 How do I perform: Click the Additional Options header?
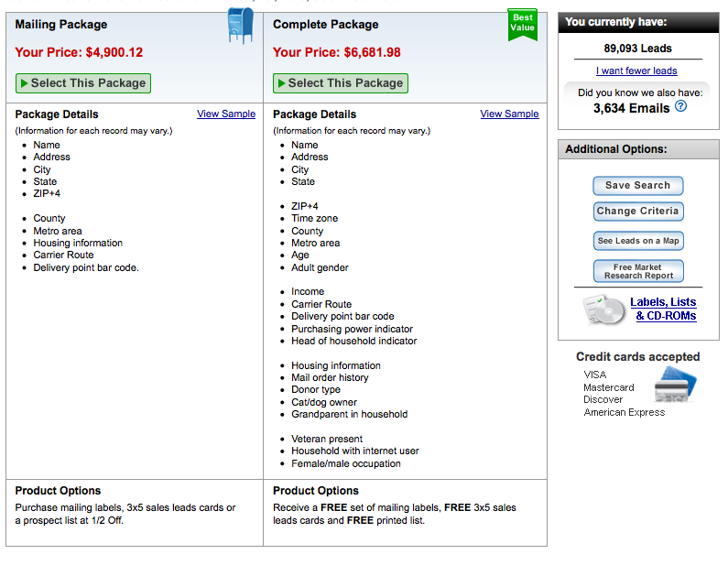pyautogui.click(x=614, y=149)
